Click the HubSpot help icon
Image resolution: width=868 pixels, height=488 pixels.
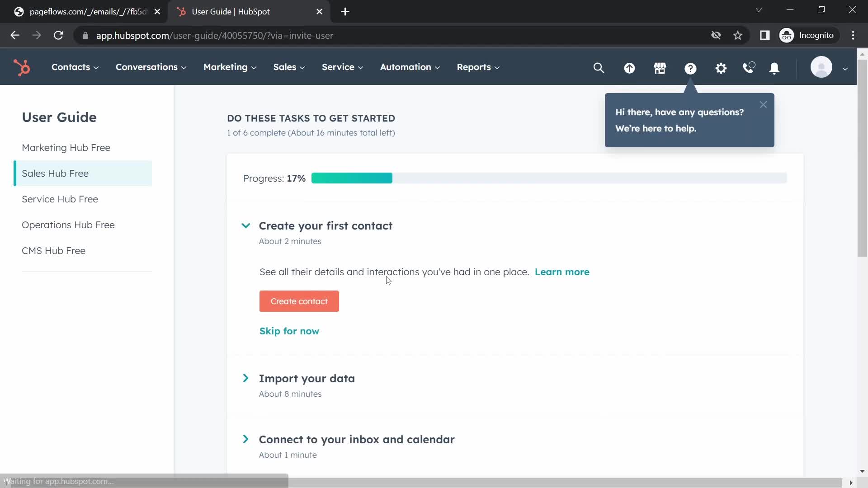(690, 67)
